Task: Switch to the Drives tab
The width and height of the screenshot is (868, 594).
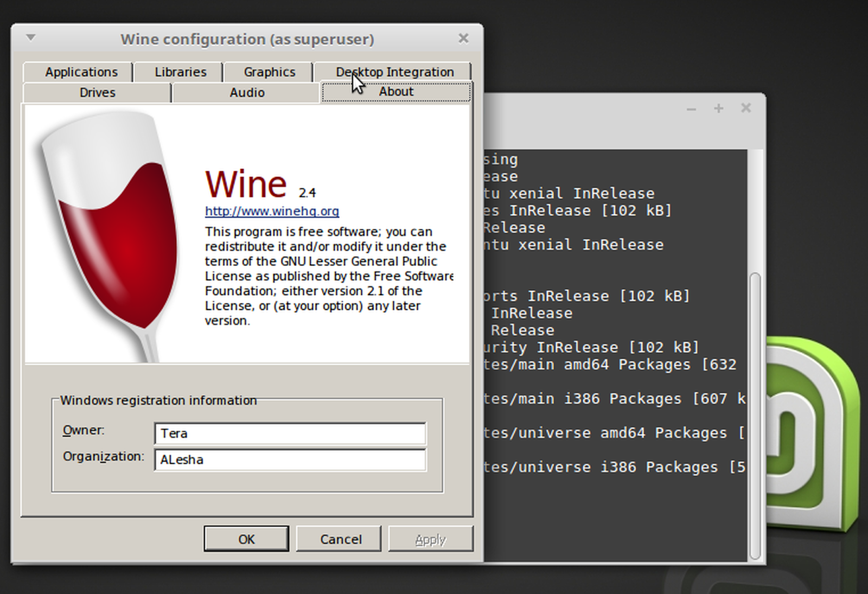Action: click(97, 92)
